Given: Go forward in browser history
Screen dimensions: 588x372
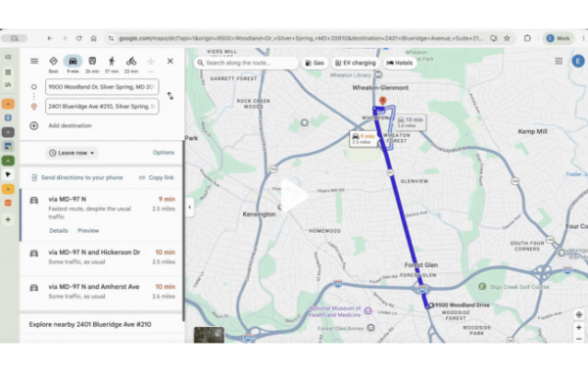Looking at the screenshot, I should 65,38.
